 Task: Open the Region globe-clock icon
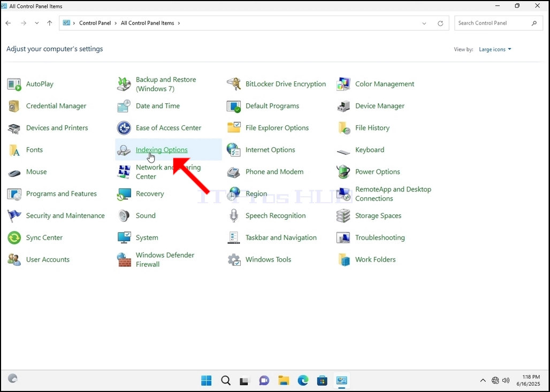234,194
